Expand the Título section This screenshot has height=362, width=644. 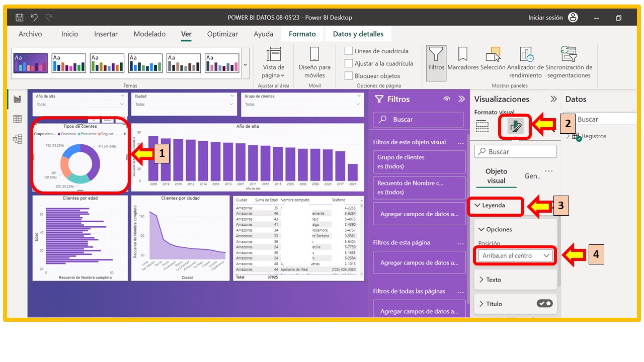(481, 304)
